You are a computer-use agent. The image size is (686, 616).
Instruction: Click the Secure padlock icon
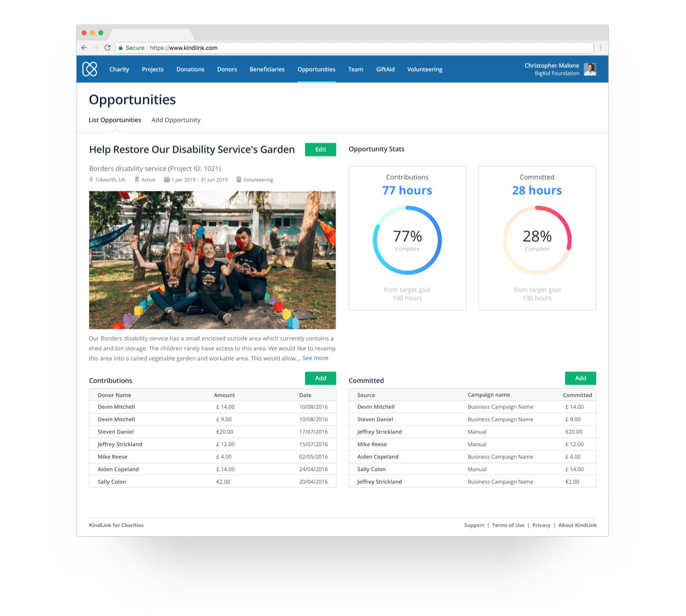coord(120,48)
